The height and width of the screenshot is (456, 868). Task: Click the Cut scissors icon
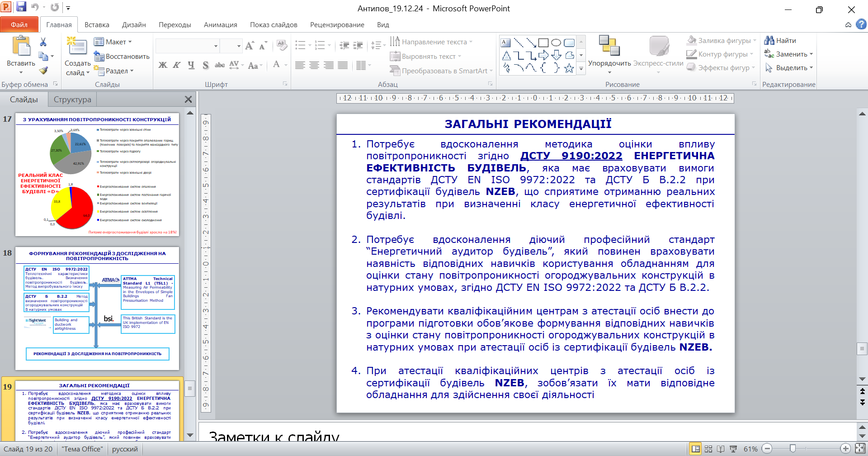pos(43,42)
